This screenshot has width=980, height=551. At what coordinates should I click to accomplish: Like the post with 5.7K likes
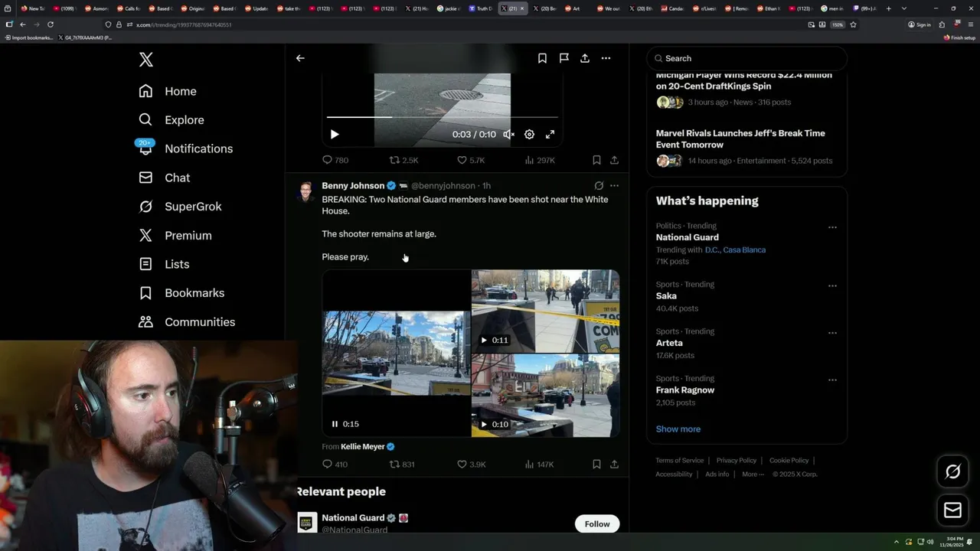click(471, 160)
